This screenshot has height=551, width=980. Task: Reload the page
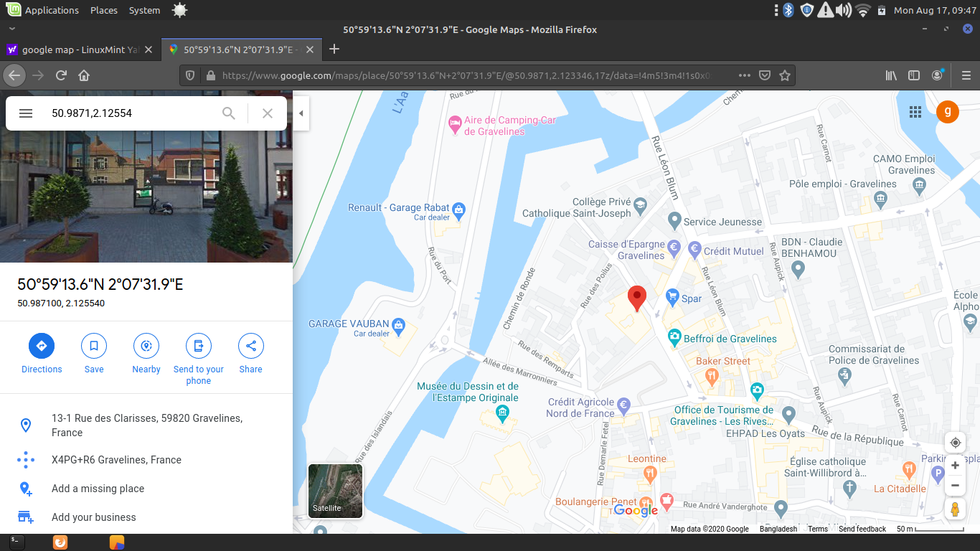pos(61,75)
